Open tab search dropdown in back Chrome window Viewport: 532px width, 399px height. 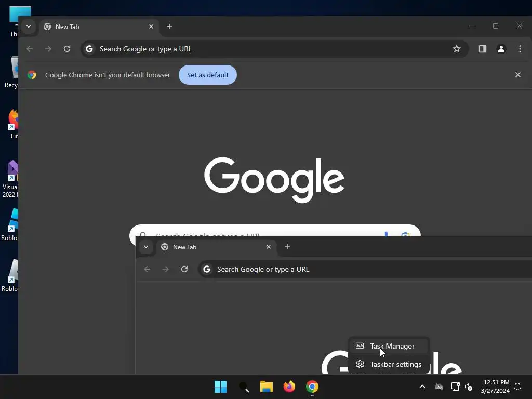tap(29, 26)
